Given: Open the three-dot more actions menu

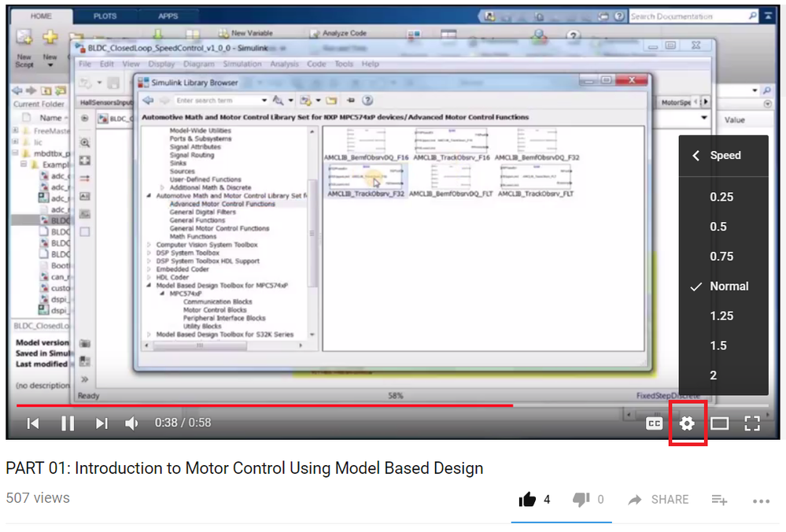Looking at the screenshot, I should (761, 501).
